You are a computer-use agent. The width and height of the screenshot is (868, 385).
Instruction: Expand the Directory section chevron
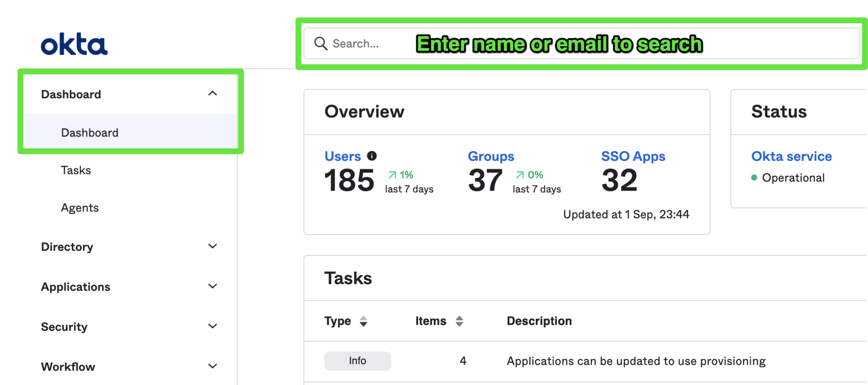(x=213, y=246)
